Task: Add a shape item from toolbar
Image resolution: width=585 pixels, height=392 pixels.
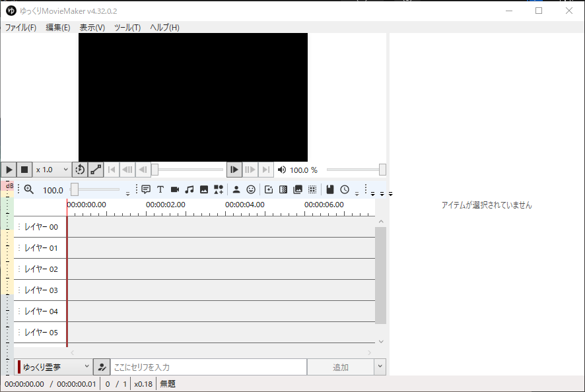Action: (x=219, y=189)
